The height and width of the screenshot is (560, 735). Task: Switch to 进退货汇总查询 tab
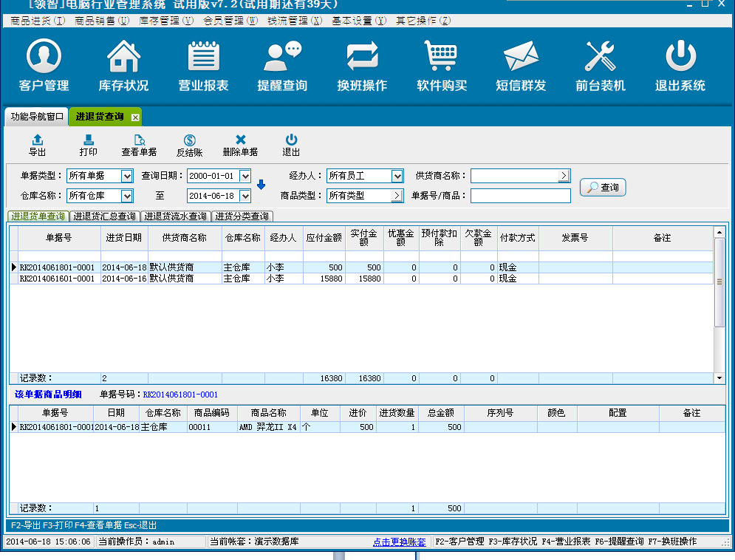pos(103,216)
